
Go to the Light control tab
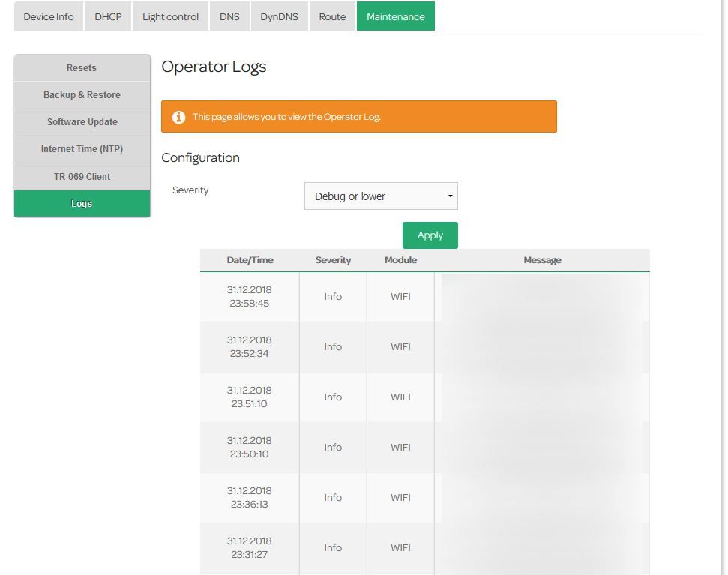click(170, 16)
